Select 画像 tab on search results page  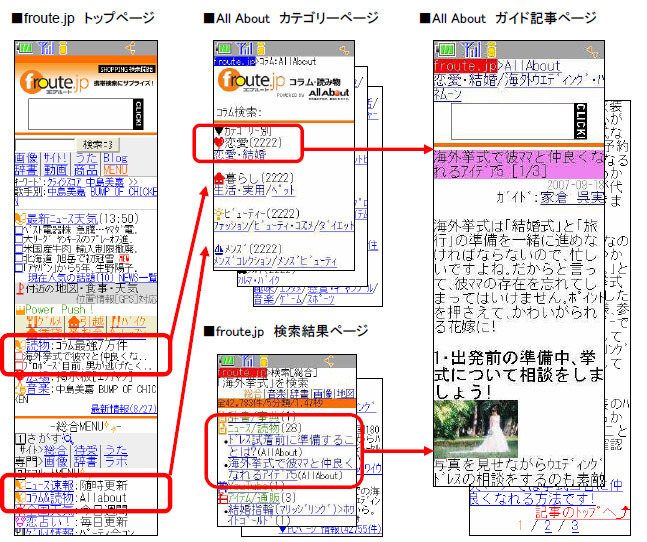(322, 393)
